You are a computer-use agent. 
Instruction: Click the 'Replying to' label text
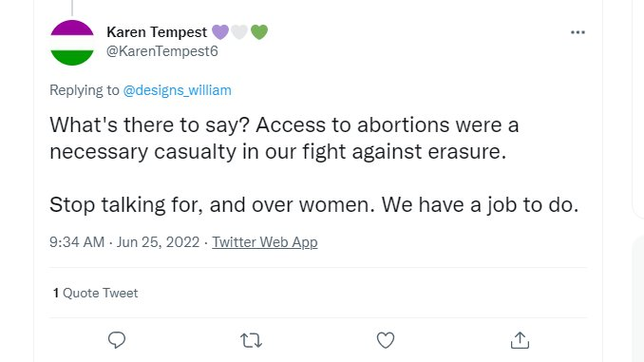(x=85, y=90)
